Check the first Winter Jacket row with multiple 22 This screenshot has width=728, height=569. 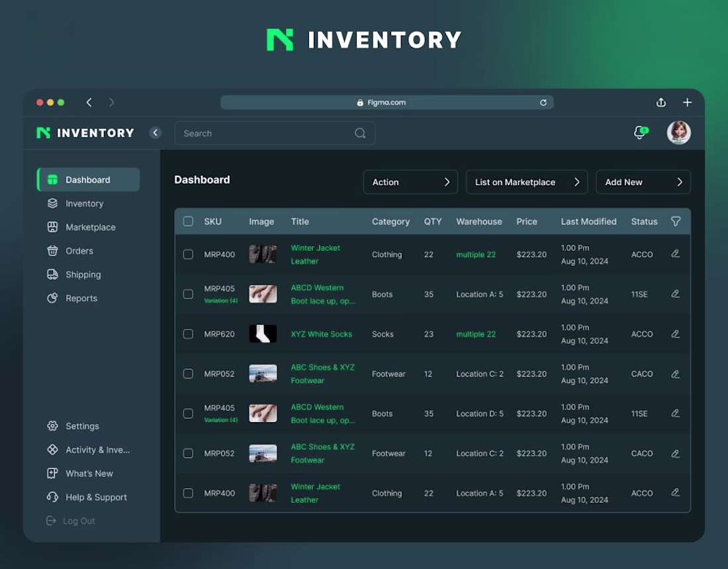tap(188, 254)
